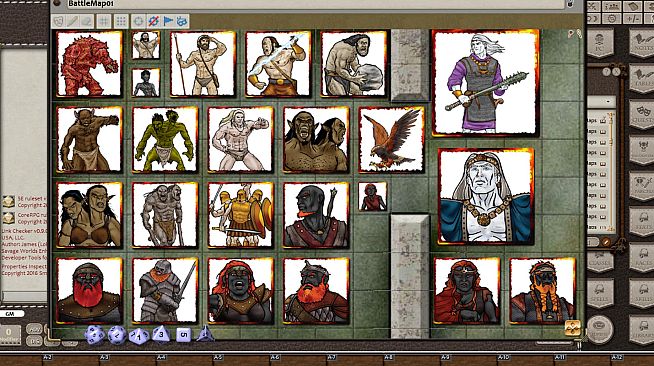The image size is (654, 366).
Task: Open the Notes sidebar button
Action: [642, 43]
